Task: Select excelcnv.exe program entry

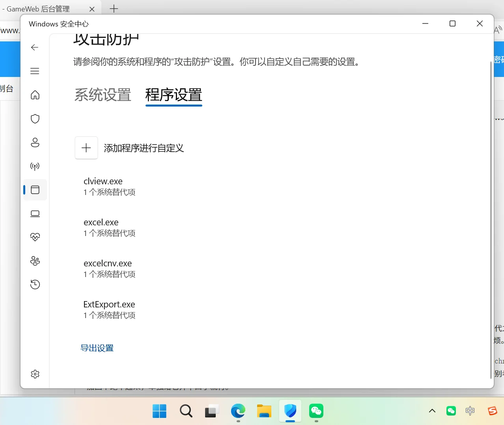Action: point(110,269)
